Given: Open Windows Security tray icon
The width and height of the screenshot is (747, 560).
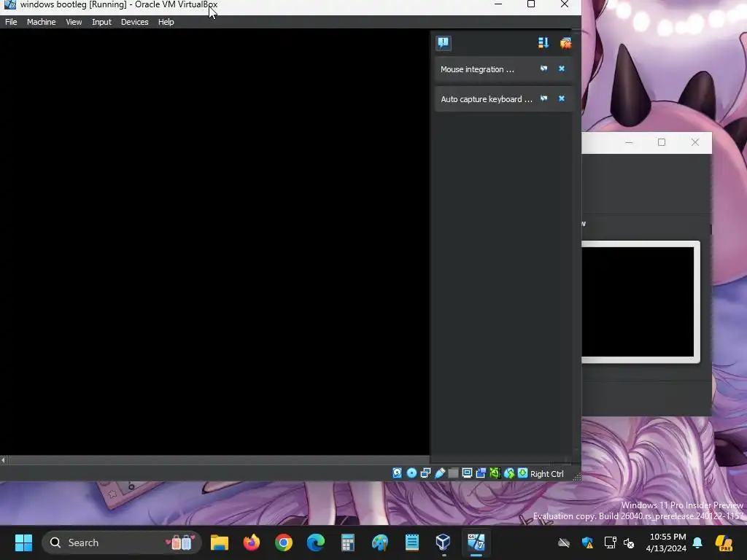Looking at the screenshot, I should (x=587, y=542).
